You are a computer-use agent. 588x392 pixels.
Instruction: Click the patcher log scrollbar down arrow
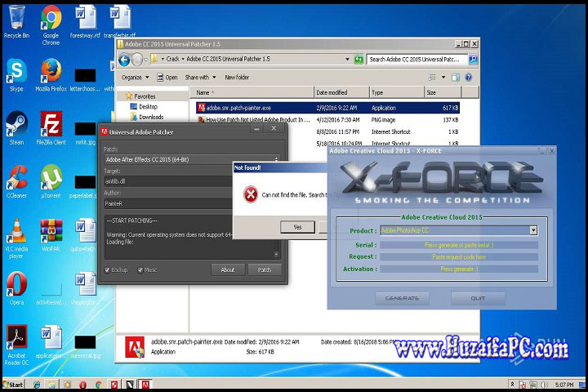276,255
